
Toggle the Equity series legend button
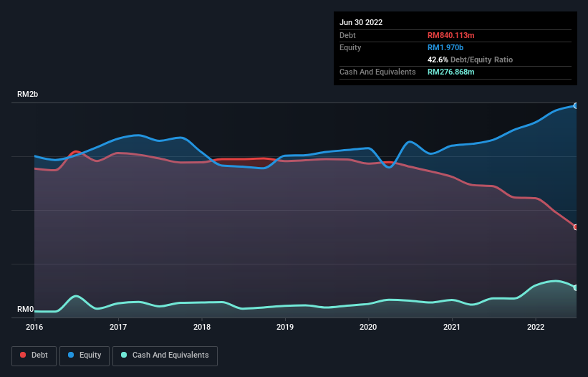tap(85, 355)
